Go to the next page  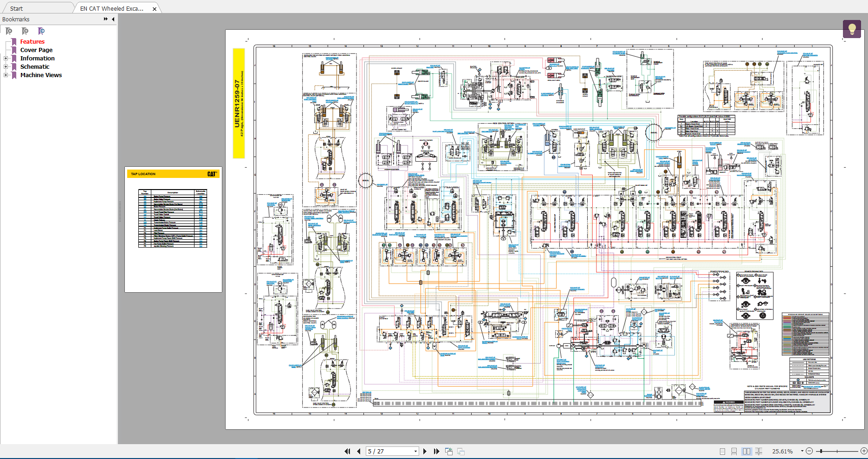point(425,451)
